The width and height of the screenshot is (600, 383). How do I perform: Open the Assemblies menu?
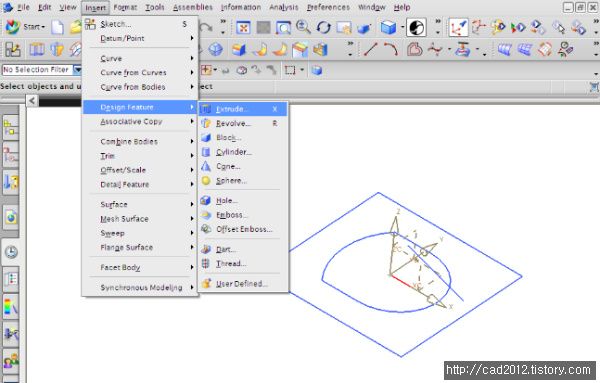[x=192, y=7]
